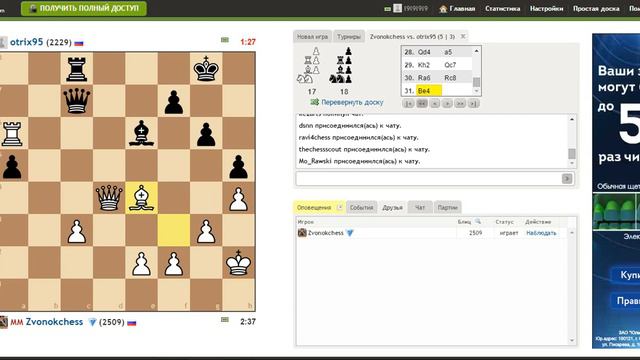Click ПОЛУЧИТЬ ПОЛНЫЙ ДОСТУП button
This screenshot has width=640, height=360.
pyautogui.click(x=84, y=8)
